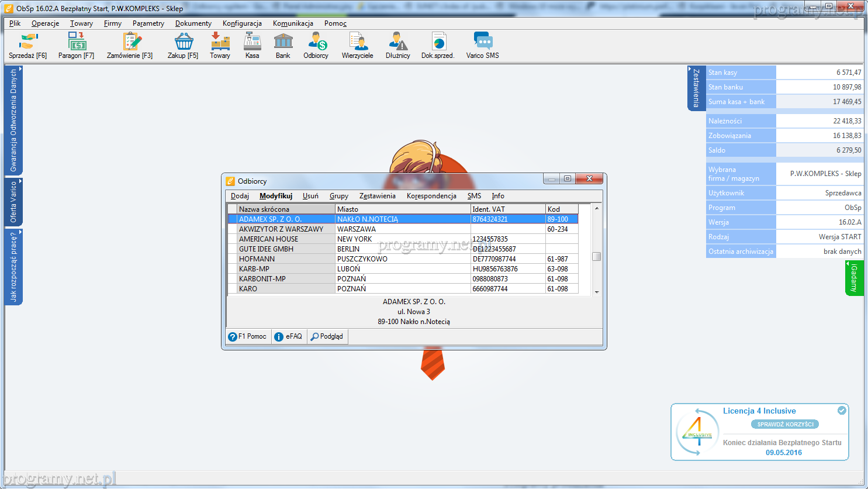Open Grupy menu in Odbiorcy window
Image resolution: width=868 pixels, height=489 pixels.
[338, 196]
